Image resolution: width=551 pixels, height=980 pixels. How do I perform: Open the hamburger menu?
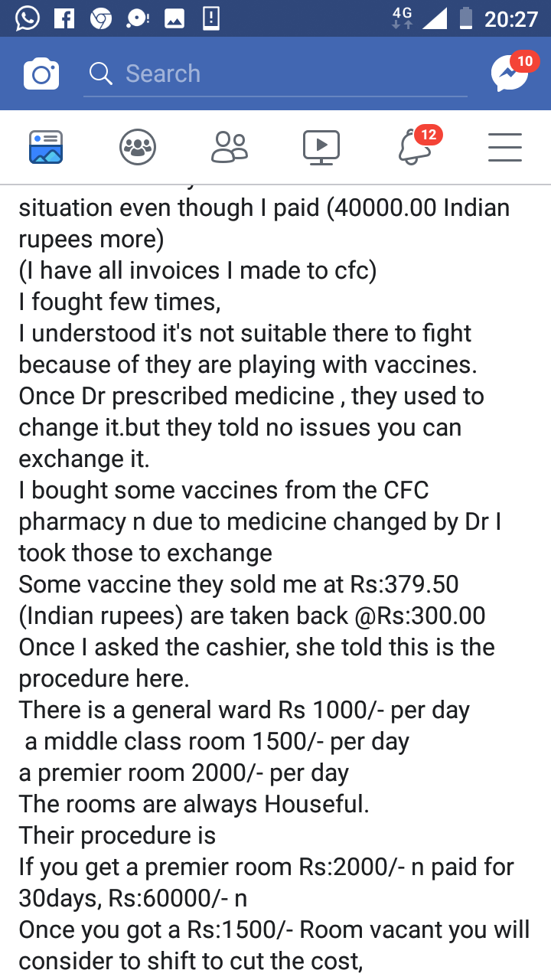pyautogui.click(x=505, y=147)
